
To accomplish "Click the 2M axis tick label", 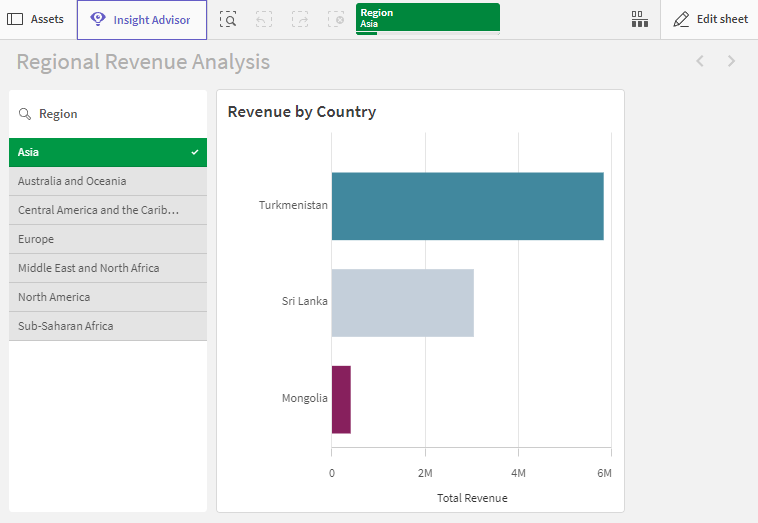I will pos(425,473).
